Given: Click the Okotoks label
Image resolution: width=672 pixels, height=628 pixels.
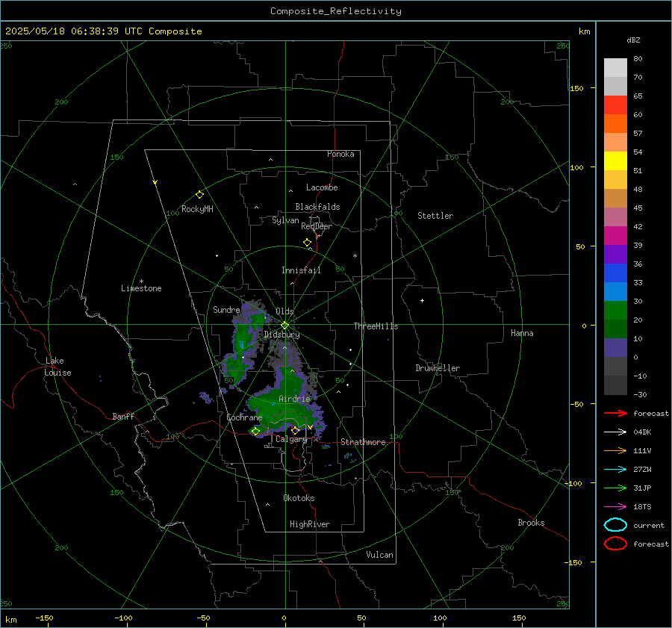Looking at the screenshot, I should click(x=299, y=498).
